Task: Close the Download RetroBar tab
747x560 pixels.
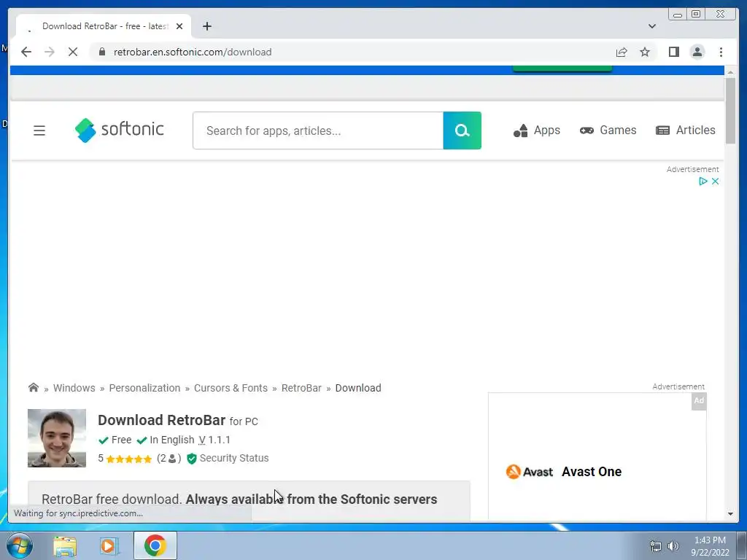Action: coord(179,26)
